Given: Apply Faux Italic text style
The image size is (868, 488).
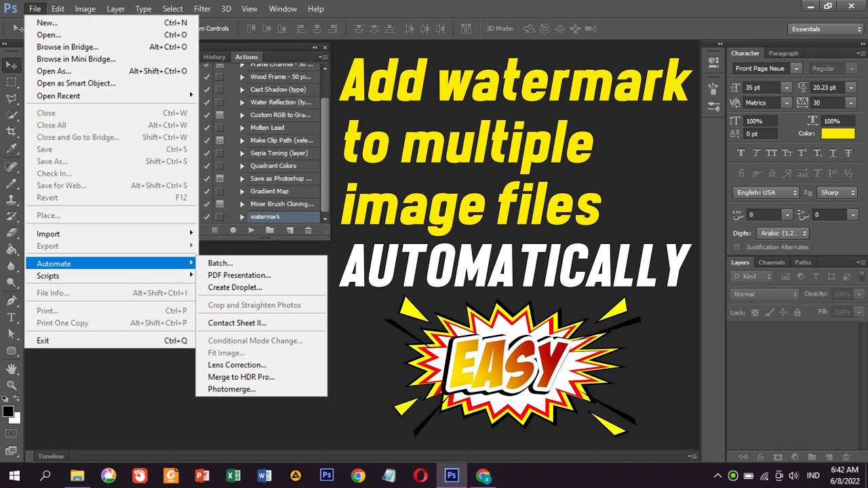Looking at the screenshot, I should (756, 153).
